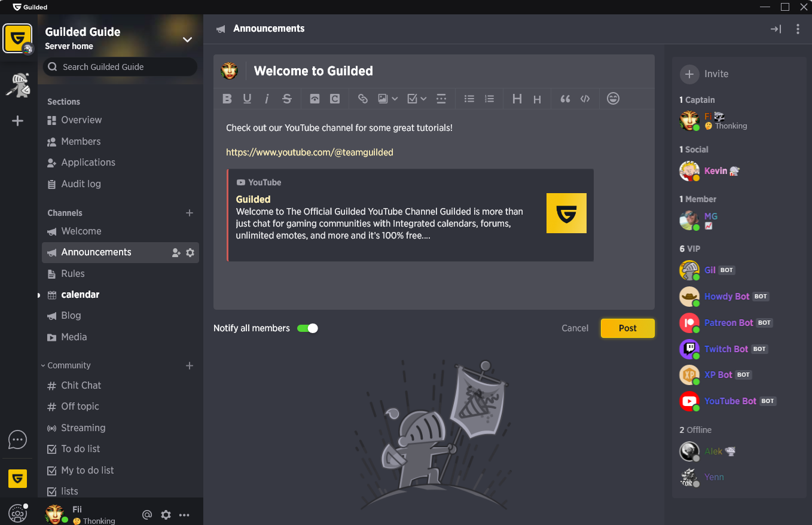Create a bulleted list

pyautogui.click(x=469, y=99)
